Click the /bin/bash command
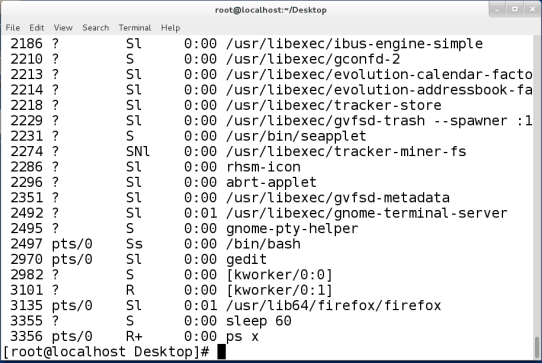The height and width of the screenshot is (363, 542). coord(263,244)
